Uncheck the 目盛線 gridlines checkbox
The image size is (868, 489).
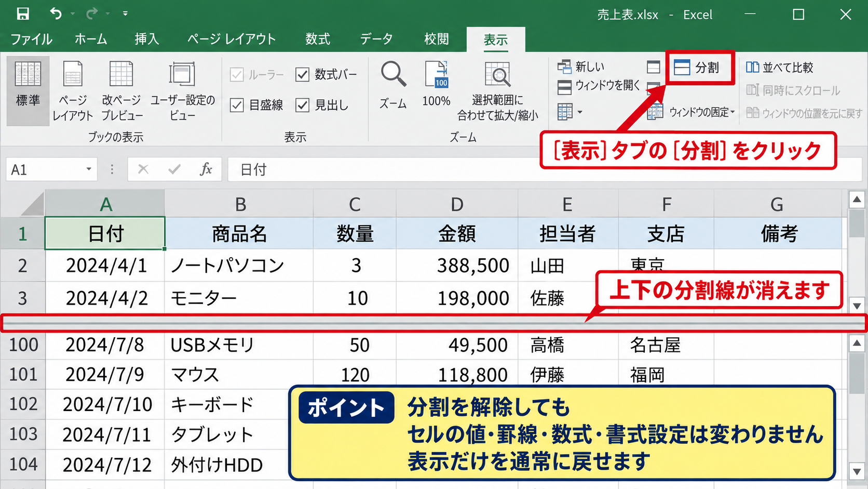click(x=237, y=105)
